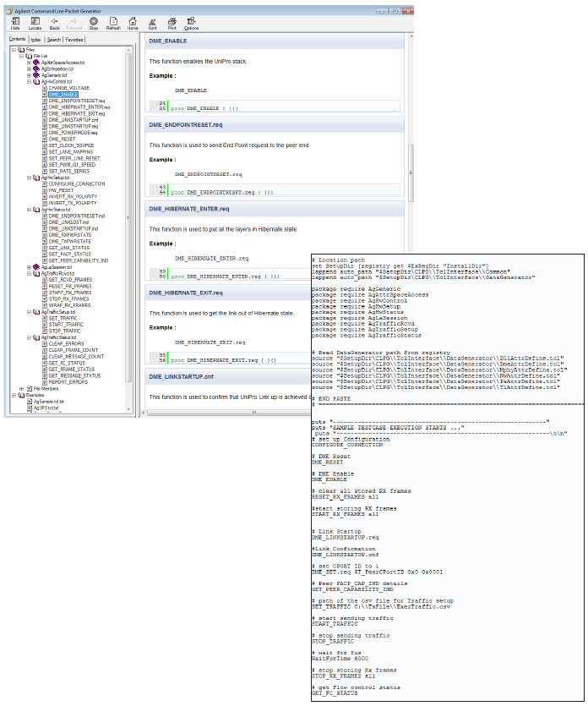
Task: Click the Home toolbar icon
Action: pyautogui.click(x=133, y=24)
